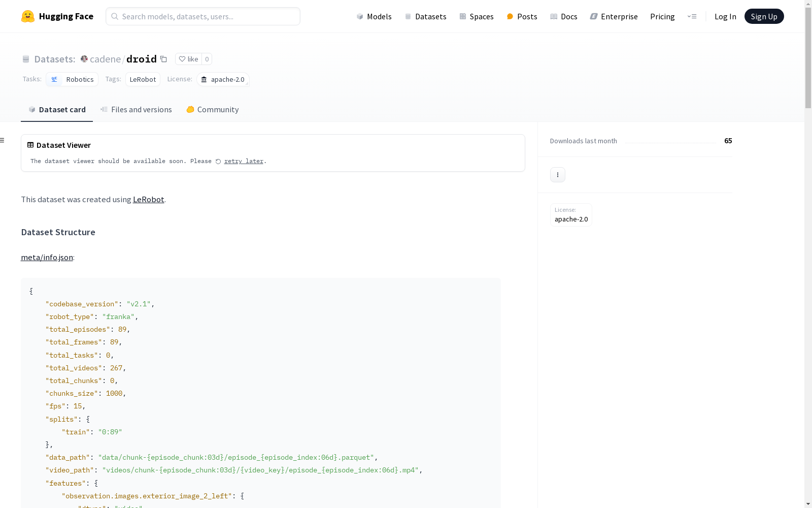Select the Robotics task tag
Viewport: 812px width, 508px height.
click(x=72, y=79)
